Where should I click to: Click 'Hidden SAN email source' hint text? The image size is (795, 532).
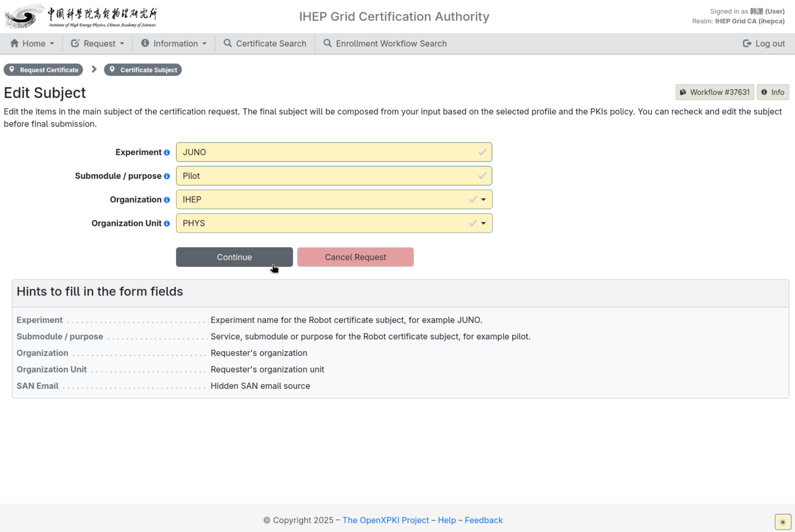tap(260, 386)
